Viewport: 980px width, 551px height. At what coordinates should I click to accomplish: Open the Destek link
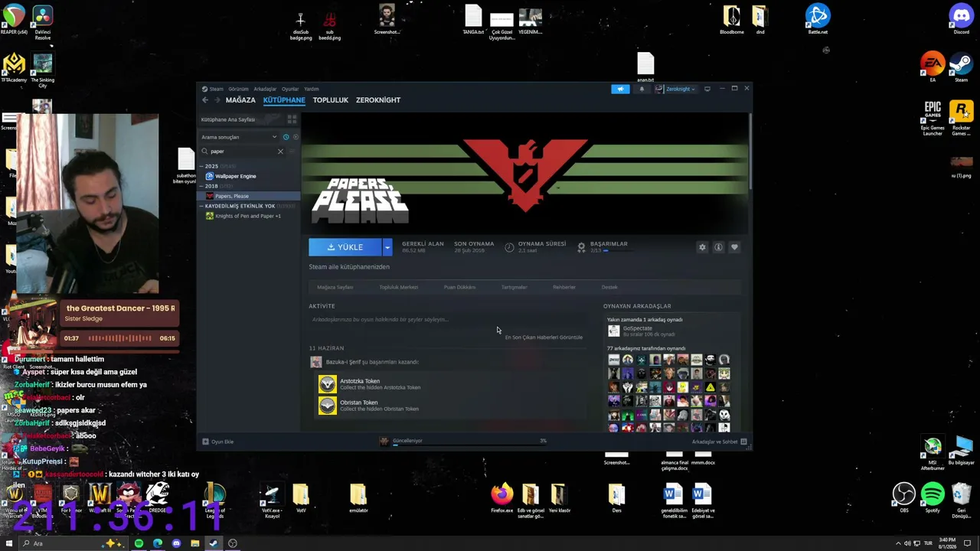(x=609, y=287)
